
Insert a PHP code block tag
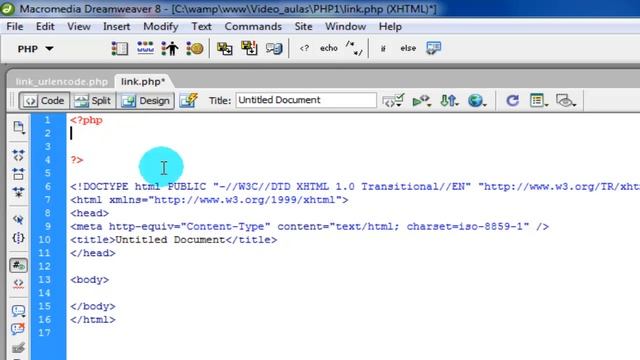click(304, 48)
